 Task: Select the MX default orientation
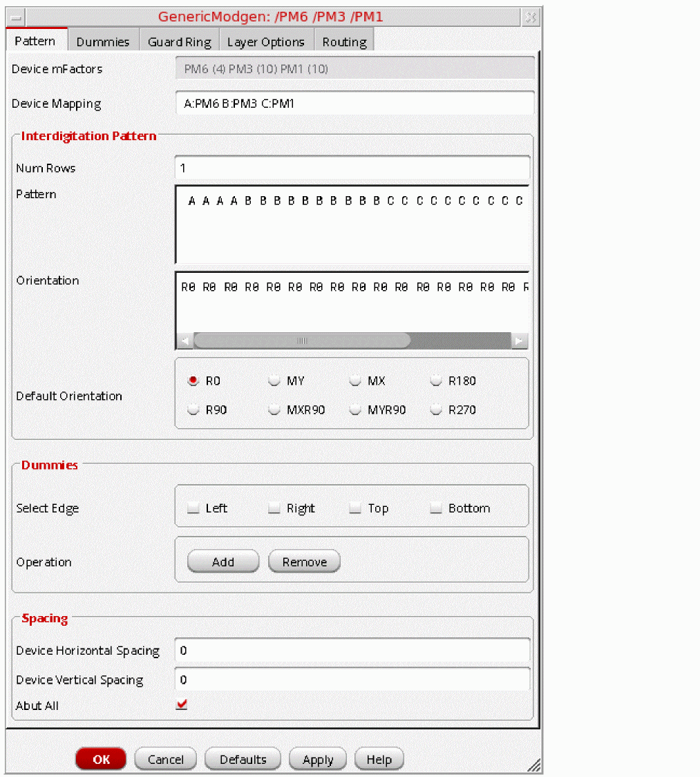(x=354, y=381)
